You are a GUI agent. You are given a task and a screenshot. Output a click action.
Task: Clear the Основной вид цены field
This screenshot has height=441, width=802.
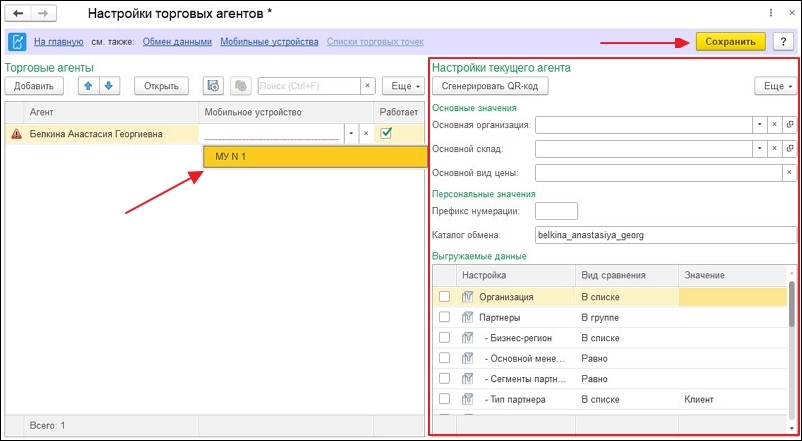pos(789,172)
